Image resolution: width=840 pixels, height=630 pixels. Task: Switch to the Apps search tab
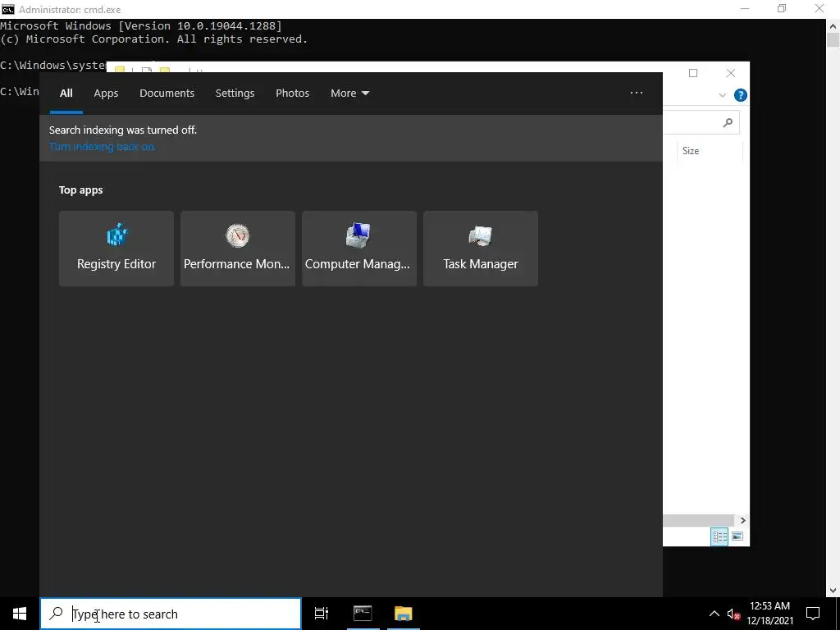click(106, 94)
